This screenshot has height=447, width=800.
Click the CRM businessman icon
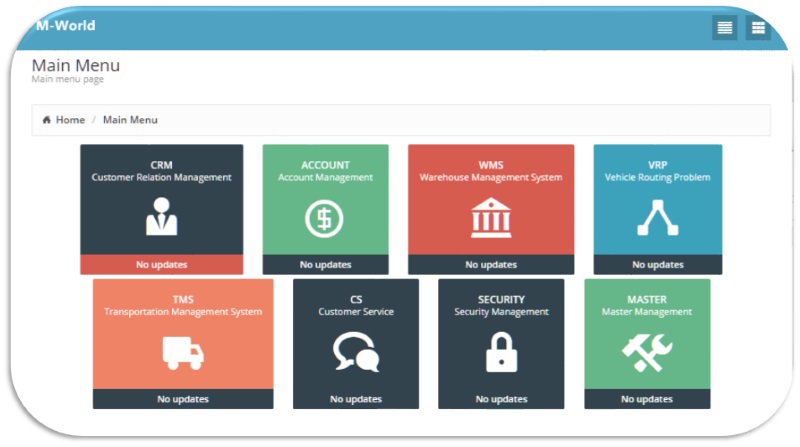pos(162,217)
